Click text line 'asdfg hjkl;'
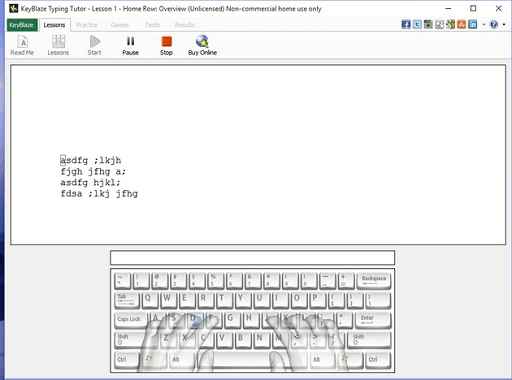Screen dimensions: 512x380 point(90,183)
